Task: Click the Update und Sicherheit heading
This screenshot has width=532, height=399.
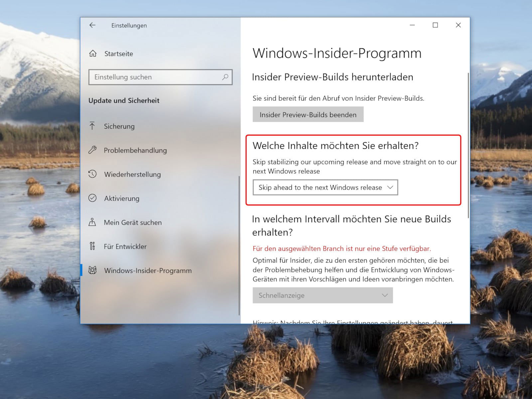Action: pyautogui.click(x=124, y=100)
